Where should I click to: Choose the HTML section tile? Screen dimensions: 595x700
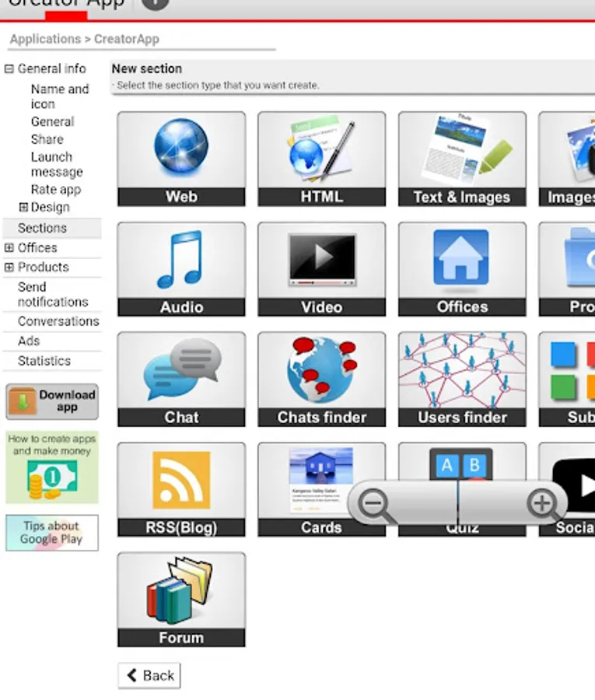321,159
